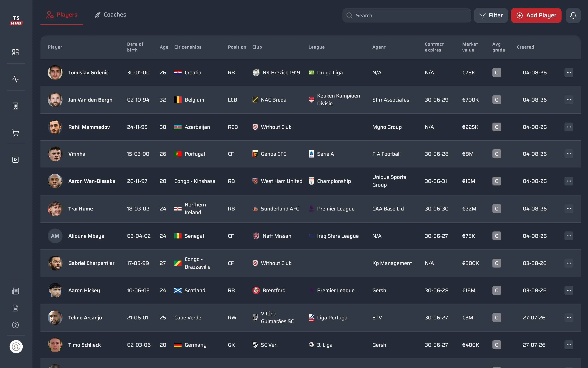Screen dimensions: 588x368
Task: Click the Contract expires column header
Action: (x=434, y=47)
